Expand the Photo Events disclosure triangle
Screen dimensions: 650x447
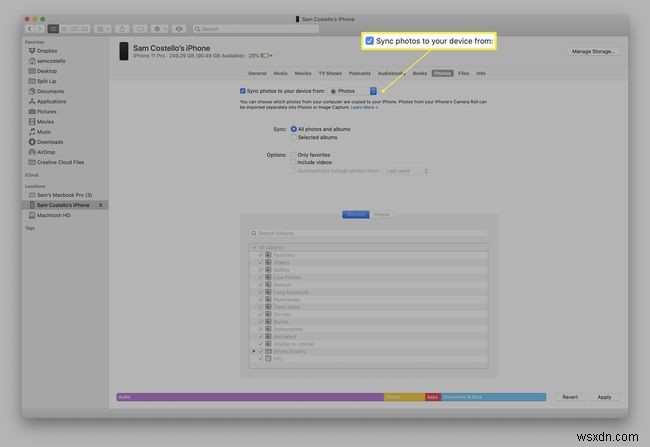254,351
